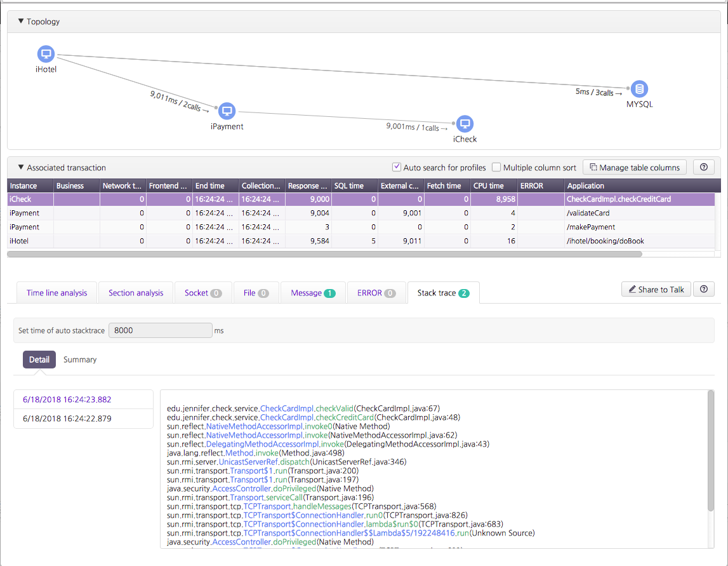Uncheck Auto search for profiles
This screenshot has width=728, height=566.
[x=397, y=167]
